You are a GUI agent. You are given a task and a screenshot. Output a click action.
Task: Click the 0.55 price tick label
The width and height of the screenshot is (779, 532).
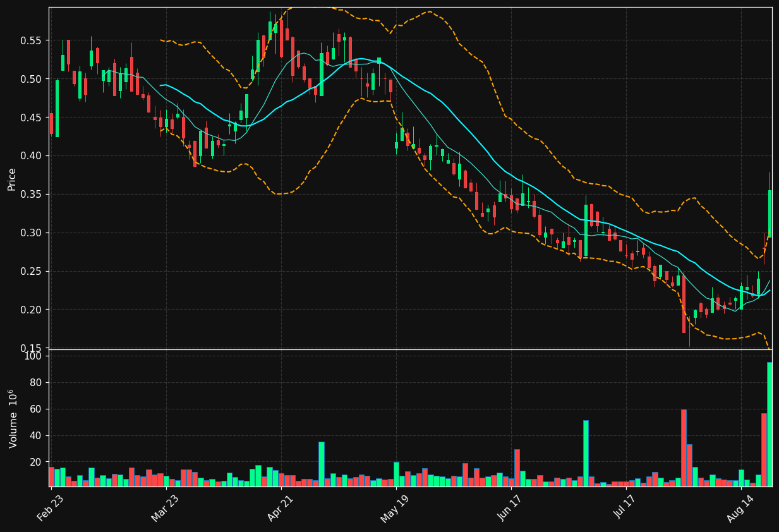30,40
